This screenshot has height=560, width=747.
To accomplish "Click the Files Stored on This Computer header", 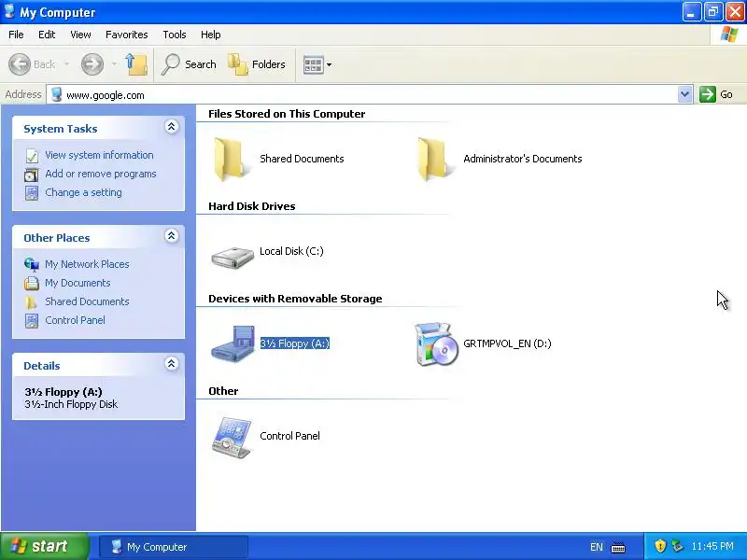I will (x=287, y=114).
